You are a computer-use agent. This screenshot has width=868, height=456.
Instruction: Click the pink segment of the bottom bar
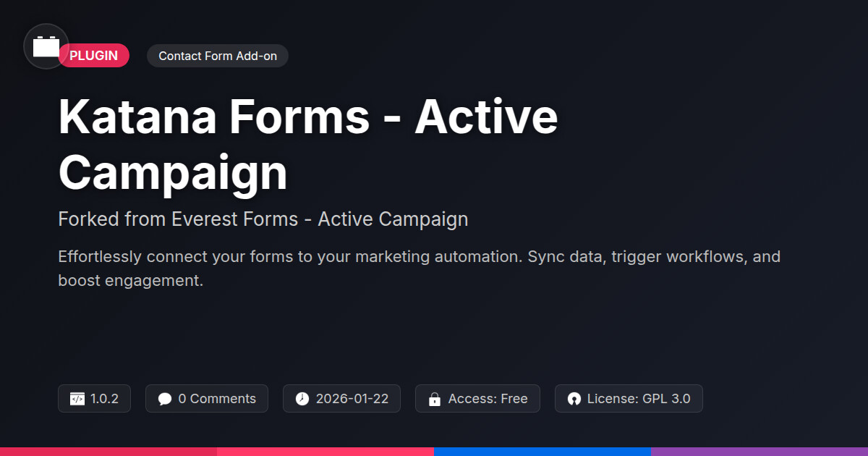click(325, 451)
